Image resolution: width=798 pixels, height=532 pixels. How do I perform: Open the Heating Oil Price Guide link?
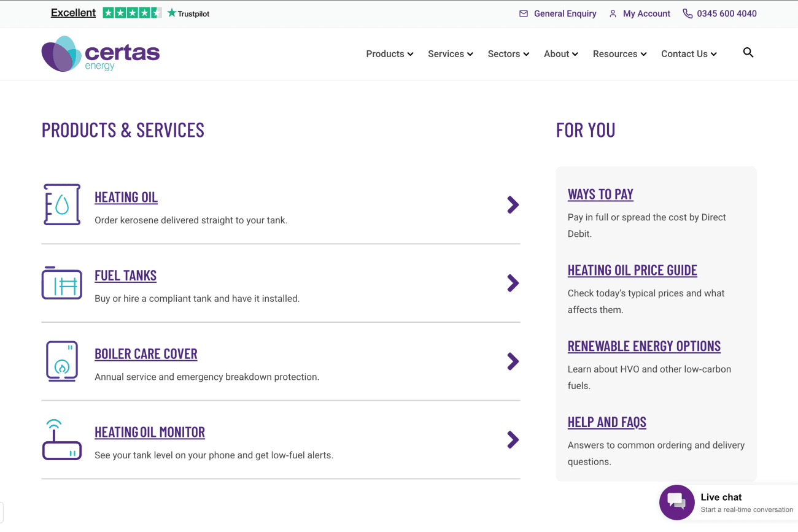[632, 271]
